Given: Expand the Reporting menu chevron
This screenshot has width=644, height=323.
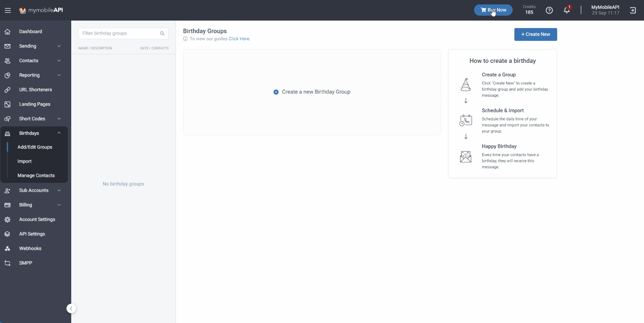Looking at the screenshot, I should 59,75.
